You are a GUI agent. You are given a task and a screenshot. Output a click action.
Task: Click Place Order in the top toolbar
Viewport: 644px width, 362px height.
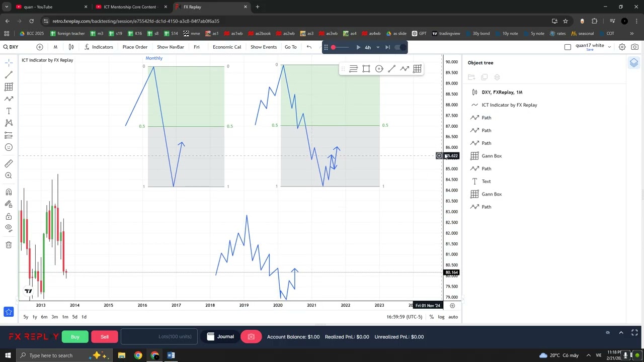[x=135, y=47]
